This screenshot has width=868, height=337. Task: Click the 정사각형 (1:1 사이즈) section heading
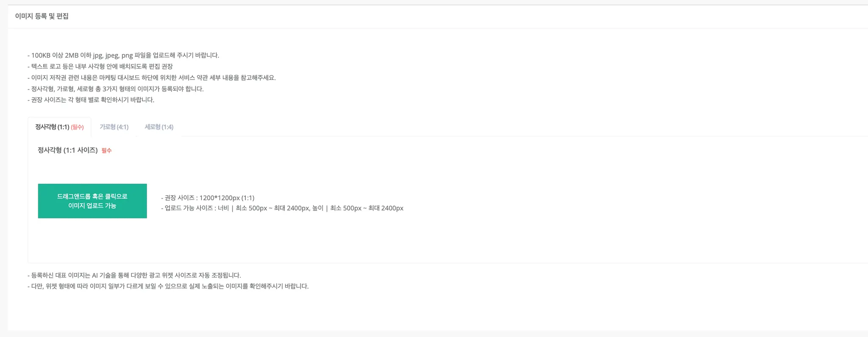(x=68, y=150)
